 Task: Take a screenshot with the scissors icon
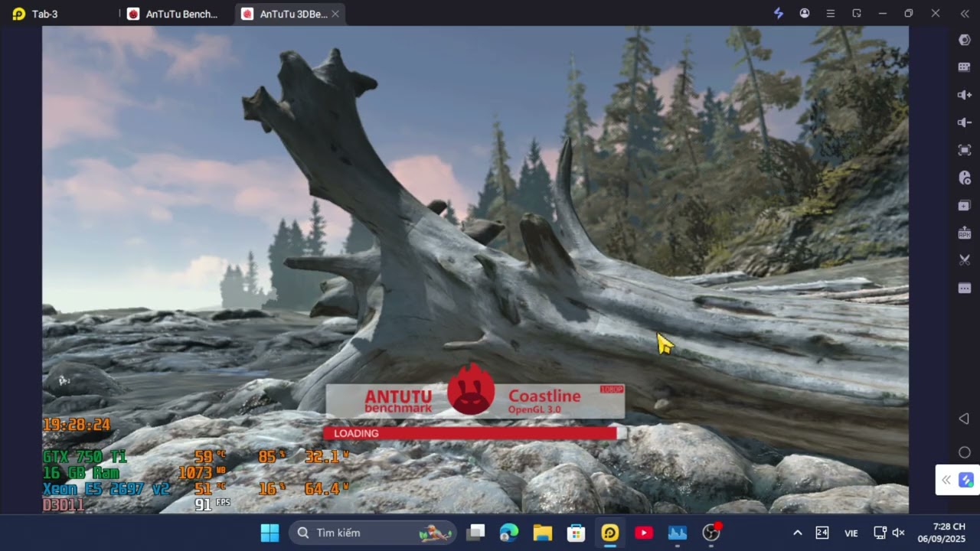coord(965,260)
